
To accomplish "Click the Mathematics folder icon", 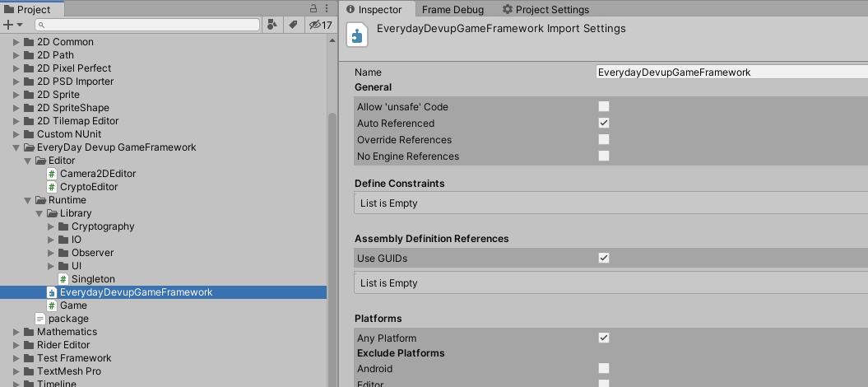I will pyautogui.click(x=29, y=332).
